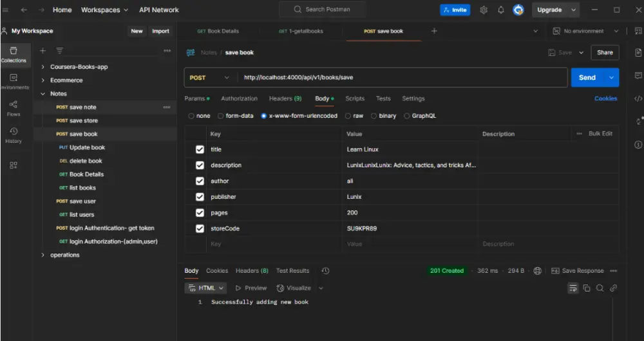Open the HTML response format dropdown
Screen dimensions: 644x341
[x=206, y=288]
